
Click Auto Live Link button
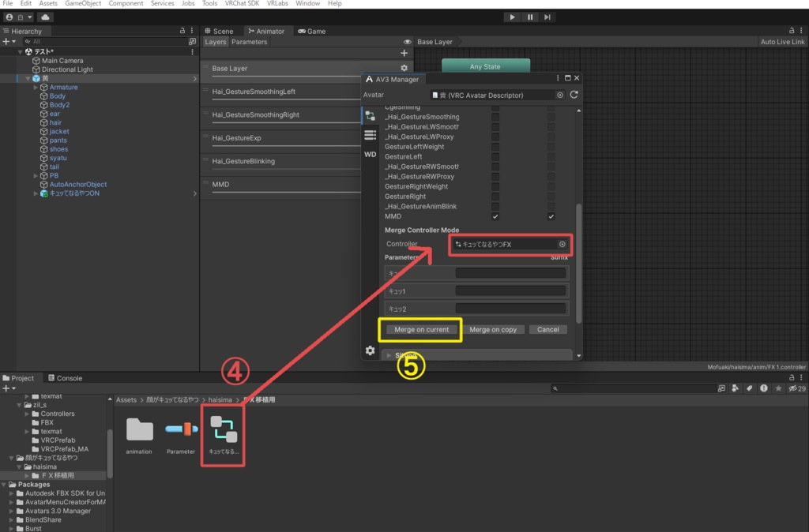[782, 42]
